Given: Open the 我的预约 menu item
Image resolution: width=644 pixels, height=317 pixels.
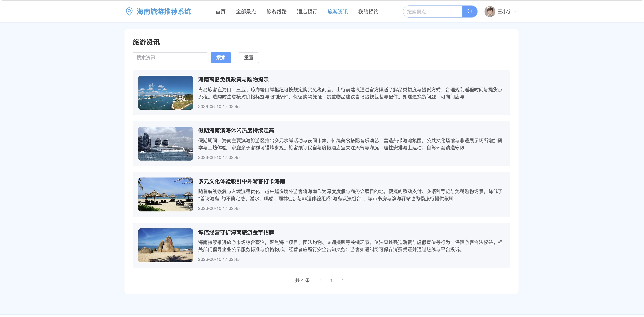Looking at the screenshot, I should [x=368, y=12].
